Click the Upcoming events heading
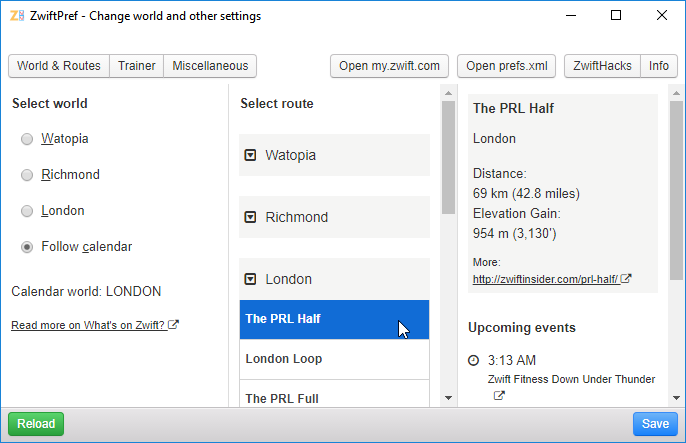This screenshot has width=686, height=443. [522, 328]
